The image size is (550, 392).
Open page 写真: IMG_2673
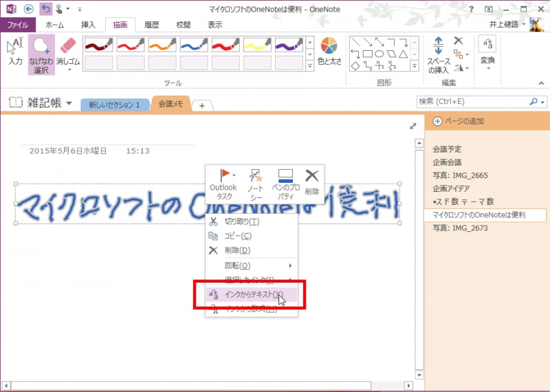pyautogui.click(x=460, y=228)
